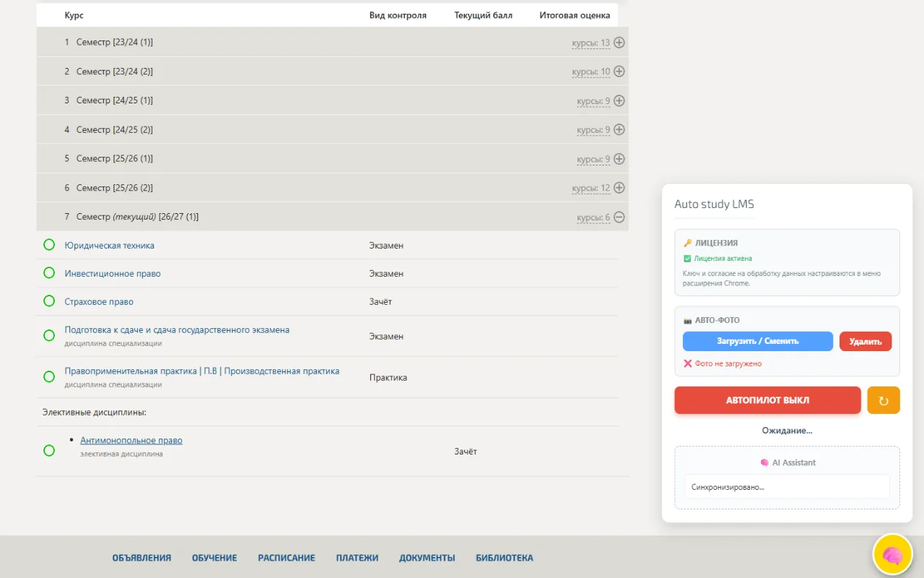
Task: Click Загрузить / Сменить photo button
Action: point(758,341)
